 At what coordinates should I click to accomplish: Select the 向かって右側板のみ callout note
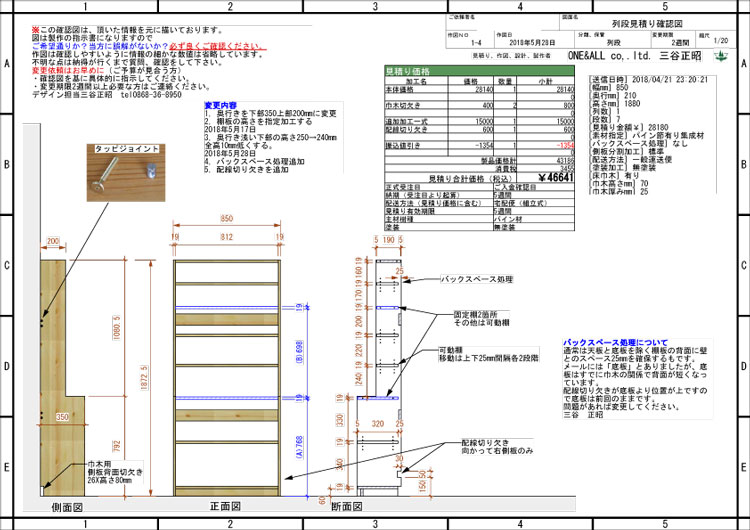[x=497, y=451]
